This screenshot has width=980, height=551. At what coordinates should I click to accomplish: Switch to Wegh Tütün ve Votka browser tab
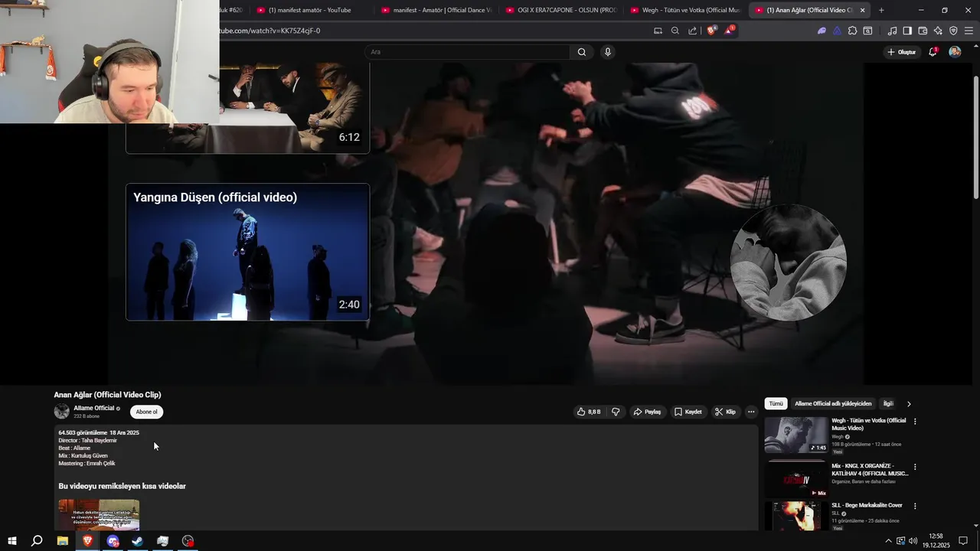pyautogui.click(x=685, y=10)
